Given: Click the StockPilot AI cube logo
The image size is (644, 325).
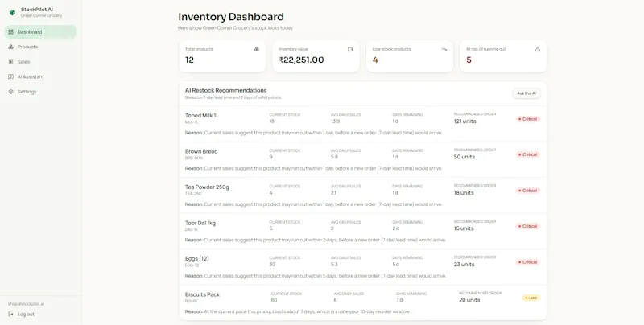Looking at the screenshot, I should (12, 12).
